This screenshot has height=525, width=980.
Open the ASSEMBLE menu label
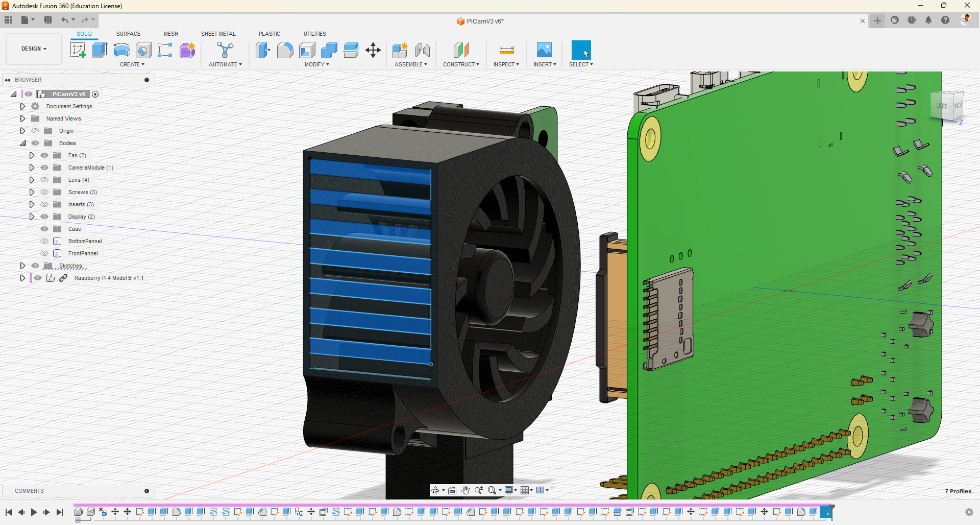411,64
